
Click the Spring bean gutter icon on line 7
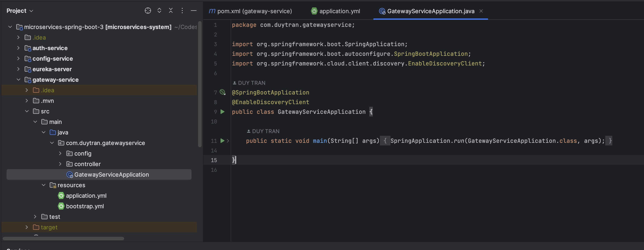coord(223,92)
